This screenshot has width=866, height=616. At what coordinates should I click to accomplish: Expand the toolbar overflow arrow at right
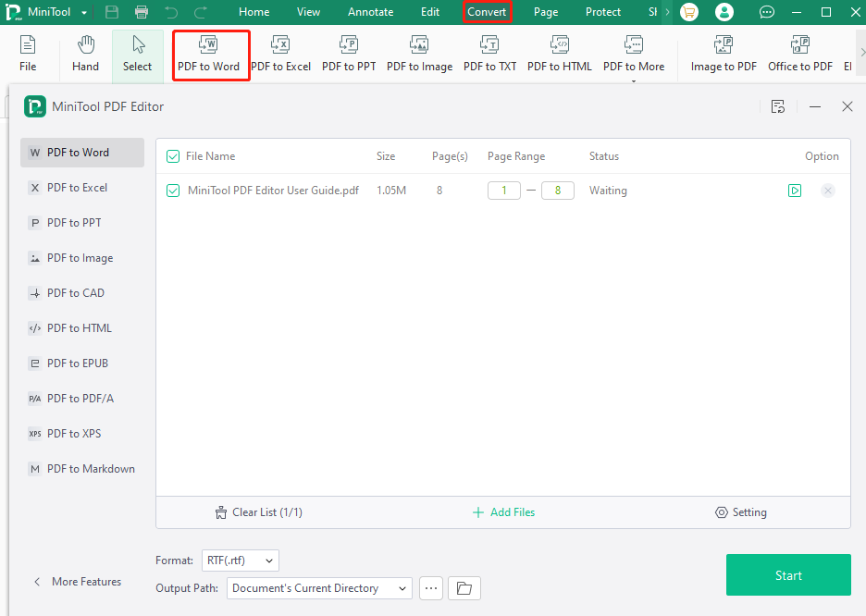coord(862,53)
